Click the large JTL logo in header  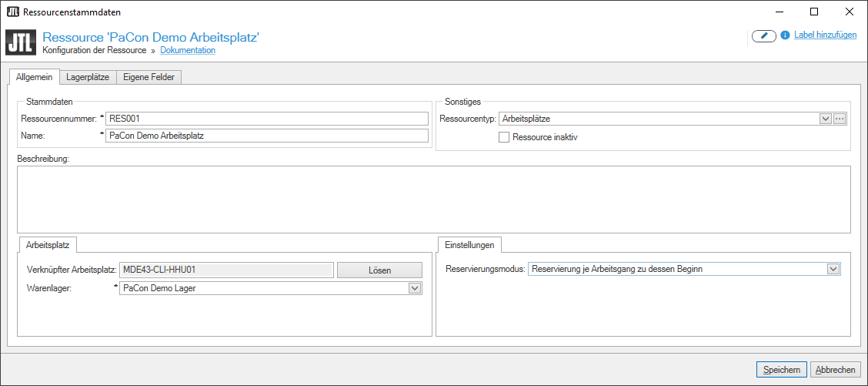(21, 43)
